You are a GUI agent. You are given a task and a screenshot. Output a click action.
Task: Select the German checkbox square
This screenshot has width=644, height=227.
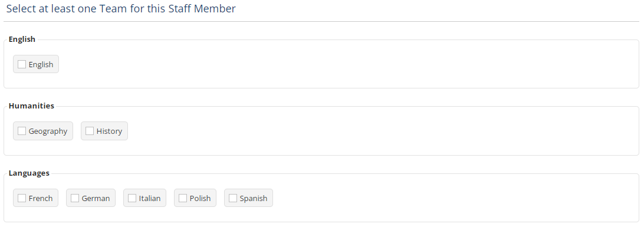(x=75, y=198)
